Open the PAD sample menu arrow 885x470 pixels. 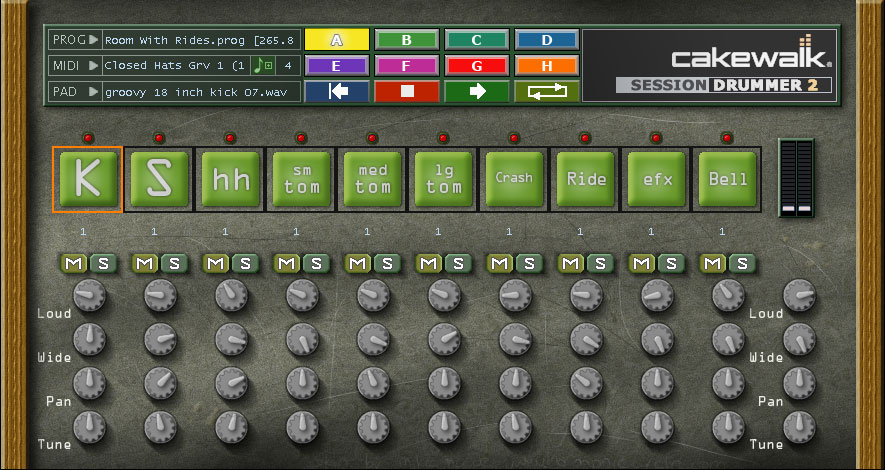pos(93,92)
